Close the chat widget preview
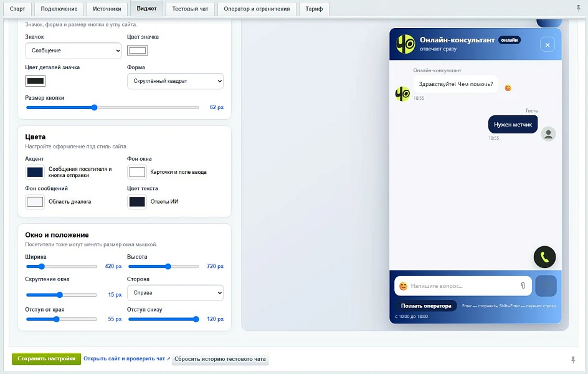This screenshot has height=374, width=588. [x=548, y=45]
